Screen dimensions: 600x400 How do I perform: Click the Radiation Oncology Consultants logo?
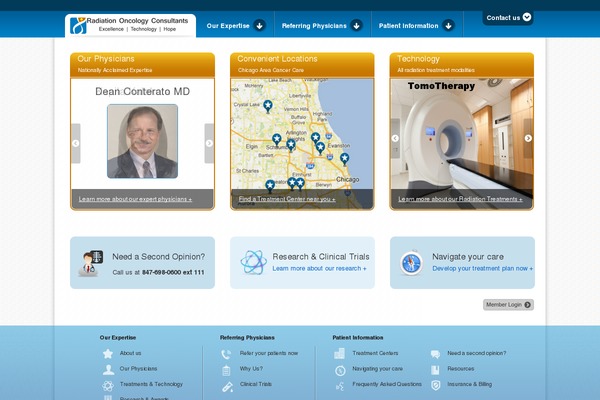(x=130, y=25)
